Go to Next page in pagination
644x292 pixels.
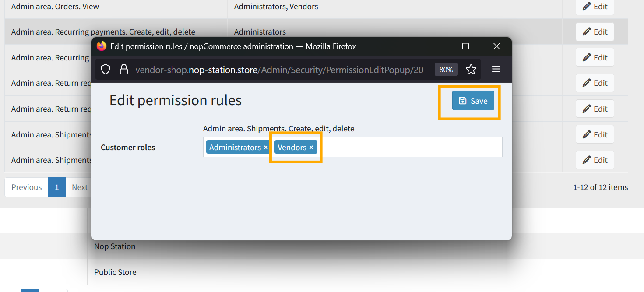[80, 187]
